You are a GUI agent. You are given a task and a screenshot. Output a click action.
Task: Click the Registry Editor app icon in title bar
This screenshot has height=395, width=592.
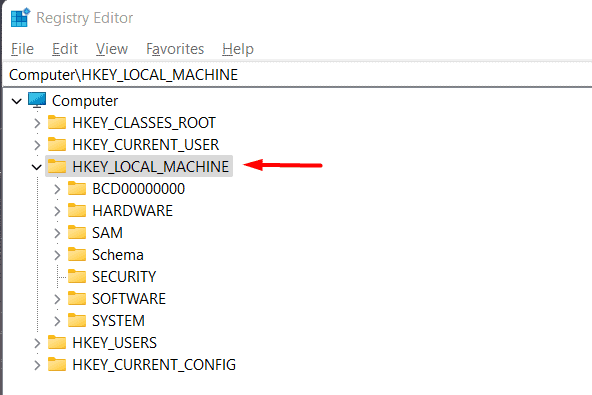[20, 18]
